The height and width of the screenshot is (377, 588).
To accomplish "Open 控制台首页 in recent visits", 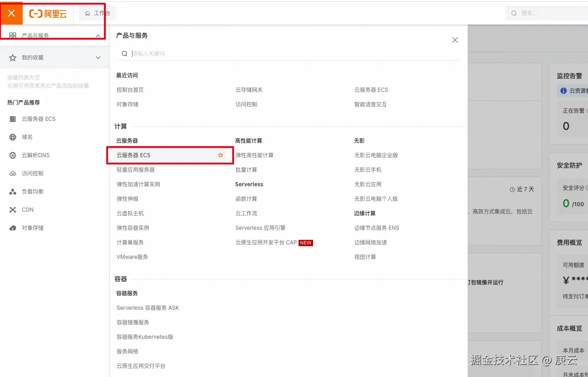I will tap(130, 90).
